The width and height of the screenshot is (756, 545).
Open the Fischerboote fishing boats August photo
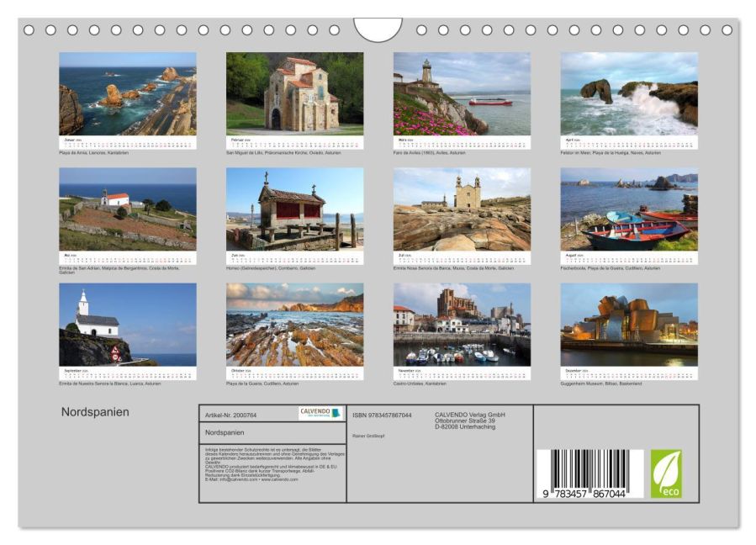(629, 209)
